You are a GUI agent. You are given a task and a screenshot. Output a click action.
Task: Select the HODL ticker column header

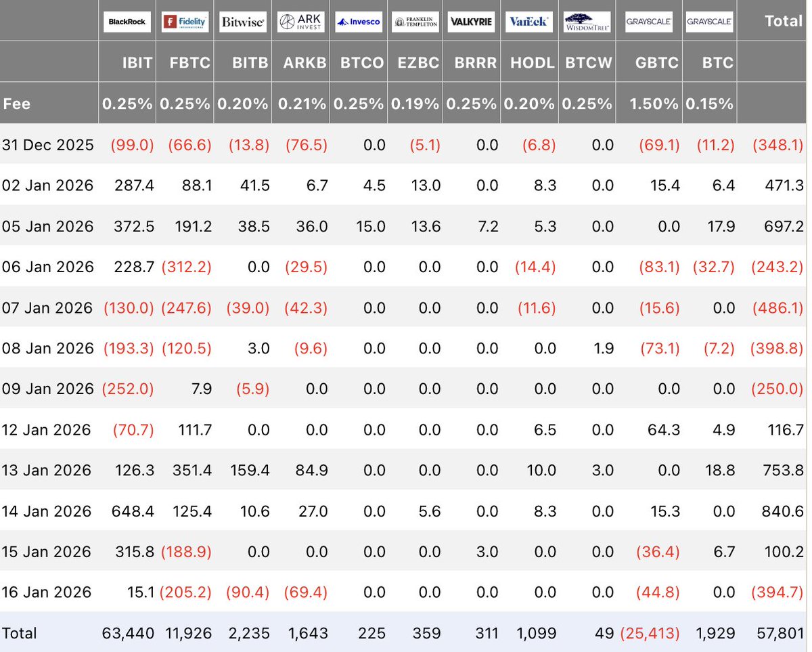[x=533, y=63]
